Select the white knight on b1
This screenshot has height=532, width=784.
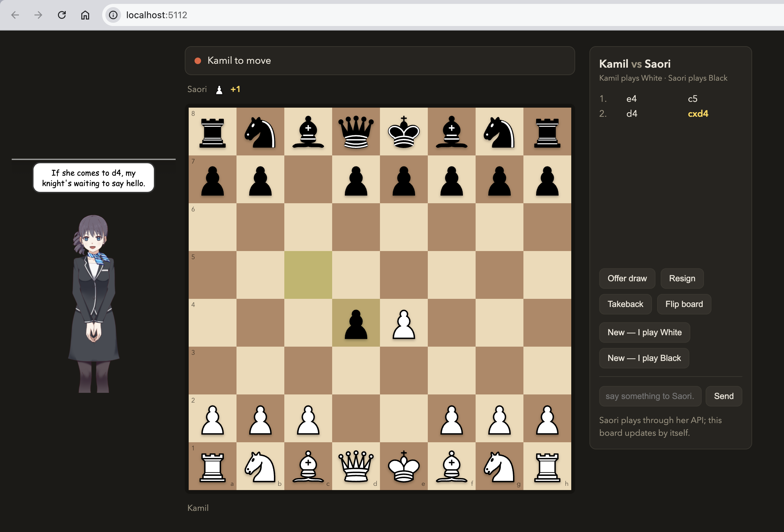(x=261, y=466)
